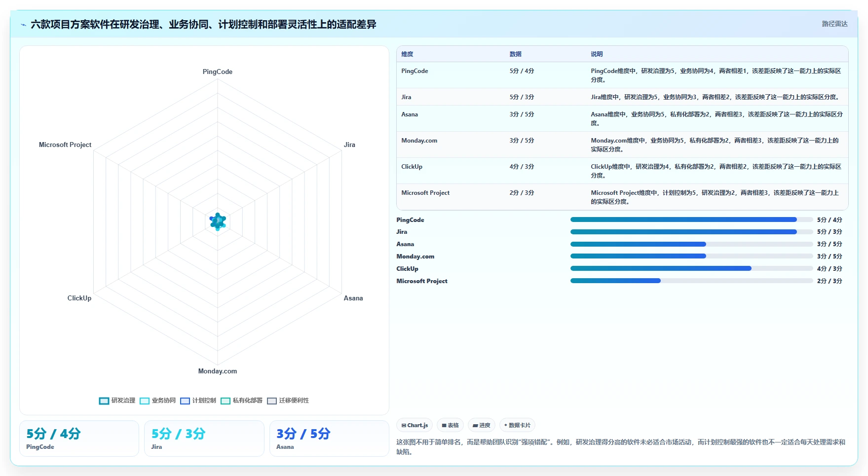This screenshot has height=476, width=868.
Task: Toggle the 迁移便利性 legend series
Action: pos(288,401)
